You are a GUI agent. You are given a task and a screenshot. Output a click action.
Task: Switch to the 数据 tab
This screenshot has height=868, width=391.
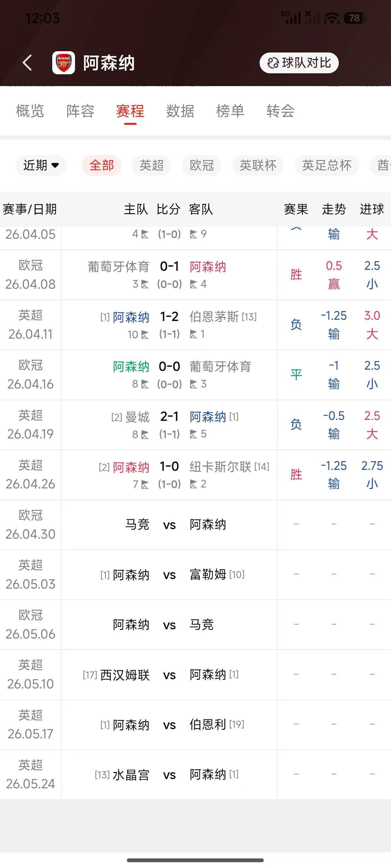pos(180,111)
